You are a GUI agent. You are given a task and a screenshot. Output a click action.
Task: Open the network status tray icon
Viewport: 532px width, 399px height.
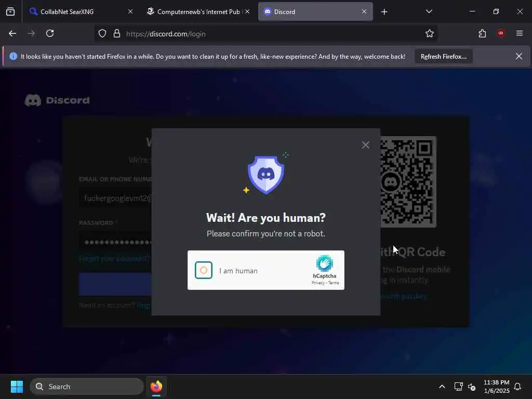458,387
